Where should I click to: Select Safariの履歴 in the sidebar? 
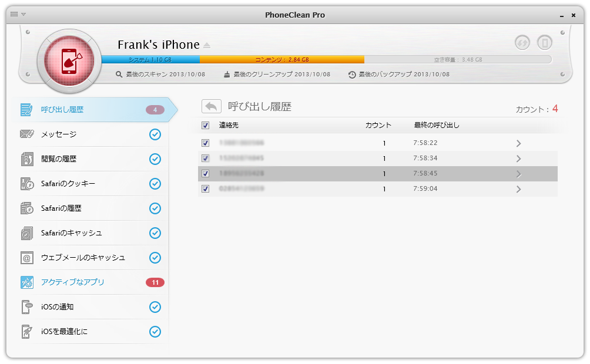(90, 208)
